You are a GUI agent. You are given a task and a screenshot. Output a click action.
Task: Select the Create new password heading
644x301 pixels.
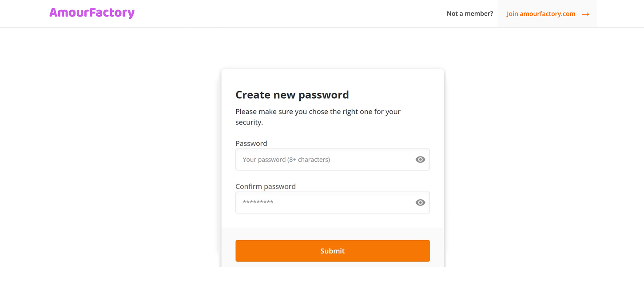coord(292,95)
